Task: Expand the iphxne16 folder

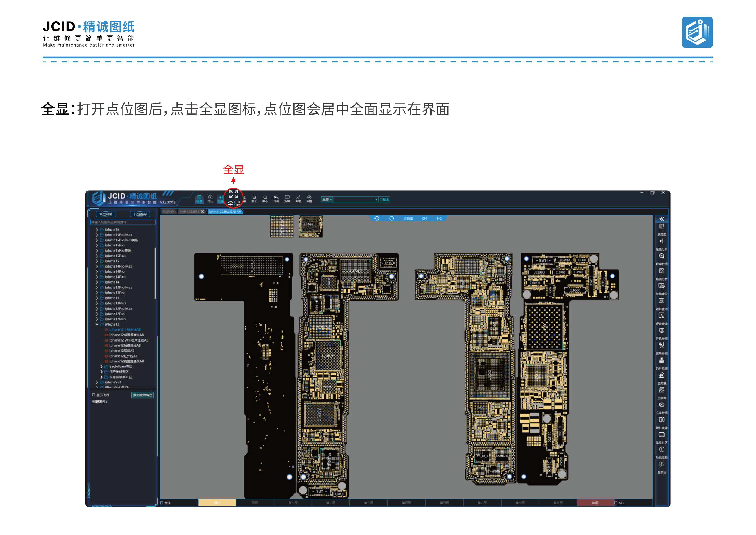Action: click(97, 229)
